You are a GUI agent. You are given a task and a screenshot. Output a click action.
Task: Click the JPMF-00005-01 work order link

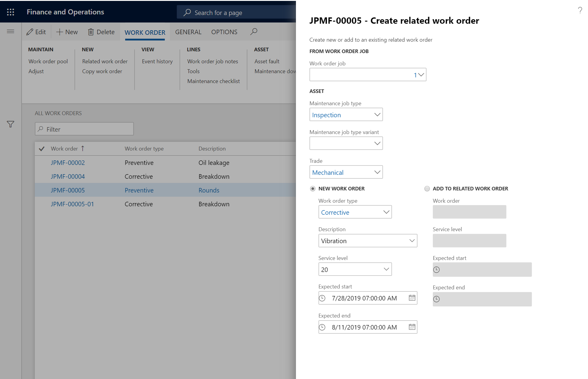tap(73, 203)
